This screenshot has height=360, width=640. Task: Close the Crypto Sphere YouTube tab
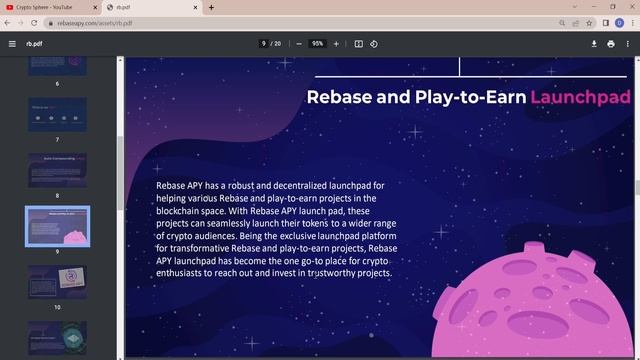point(95,7)
